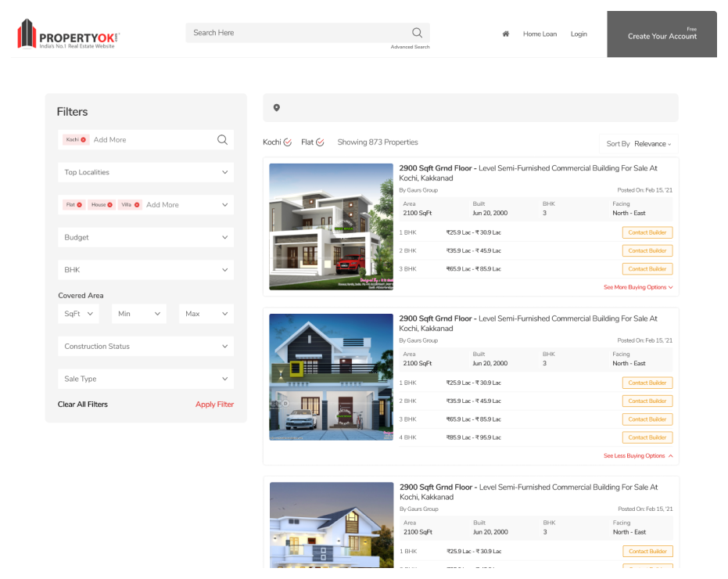728x579 pixels.
Task: Click the empty location bar above results
Action: coord(470,108)
